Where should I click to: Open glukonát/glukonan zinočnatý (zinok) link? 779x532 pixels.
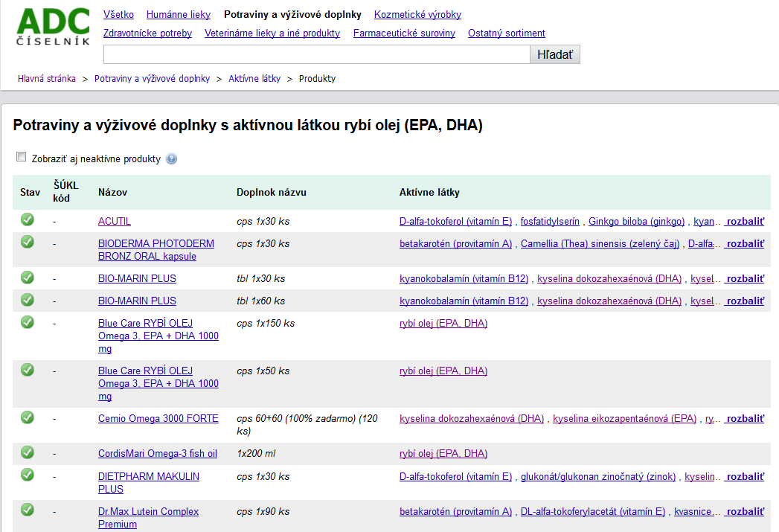click(598, 477)
